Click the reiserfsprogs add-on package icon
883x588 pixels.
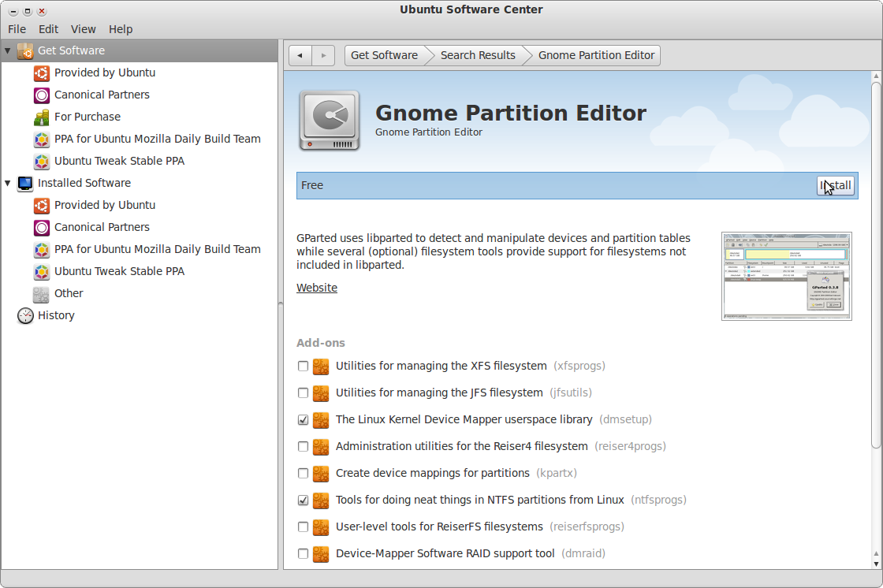[x=321, y=527]
